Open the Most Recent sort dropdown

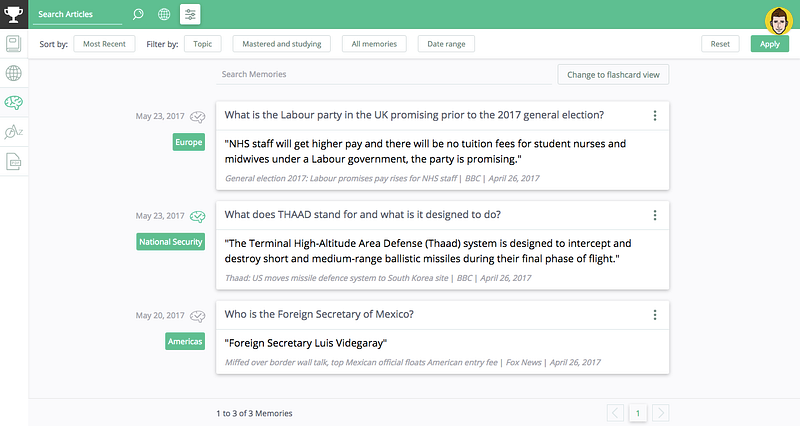click(104, 44)
